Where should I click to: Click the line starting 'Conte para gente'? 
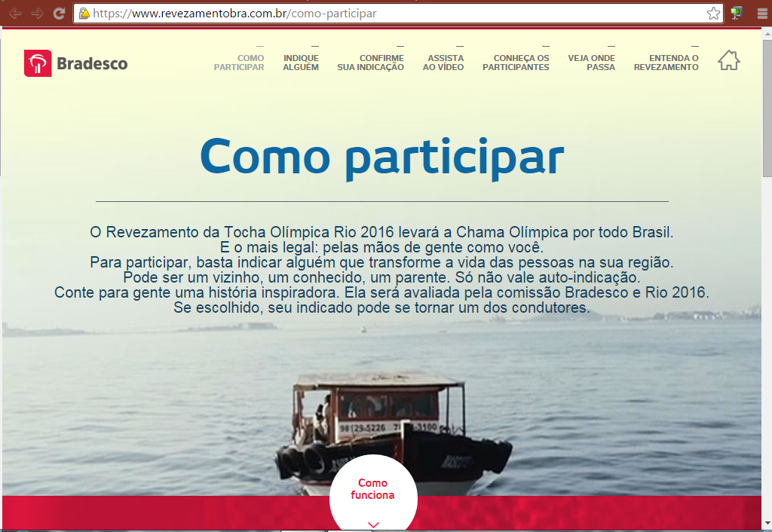pos(381,293)
